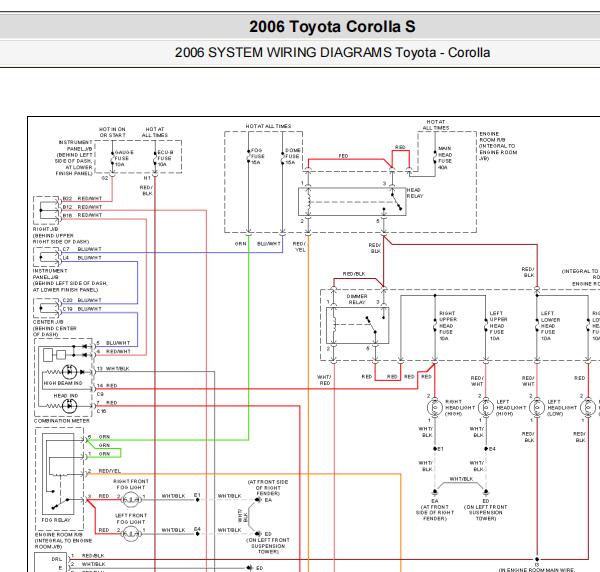This screenshot has width=600, height=572.
Task: Select the DIMMER RELAY label
Action: coord(357,299)
